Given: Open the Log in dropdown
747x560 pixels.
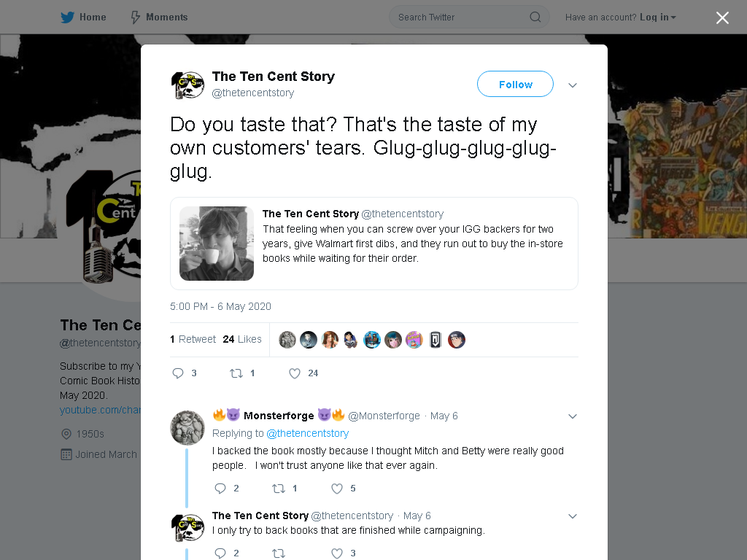Looking at the screenshot, I should click(658, 17).
